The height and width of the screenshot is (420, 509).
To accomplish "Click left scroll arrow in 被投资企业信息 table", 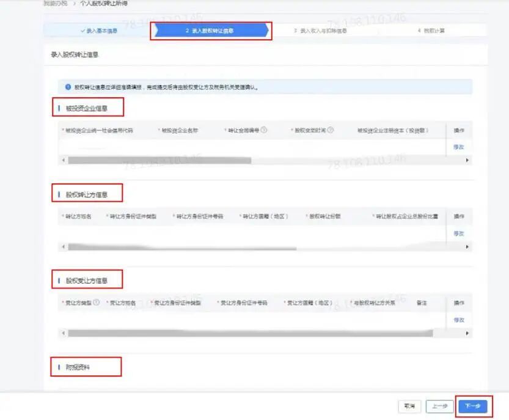I will pos(64,160).
